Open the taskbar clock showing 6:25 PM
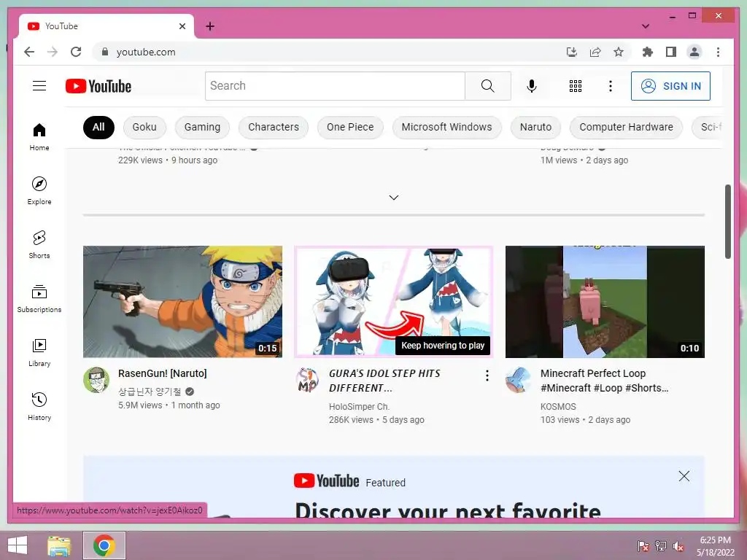 [x=715, y=545]
